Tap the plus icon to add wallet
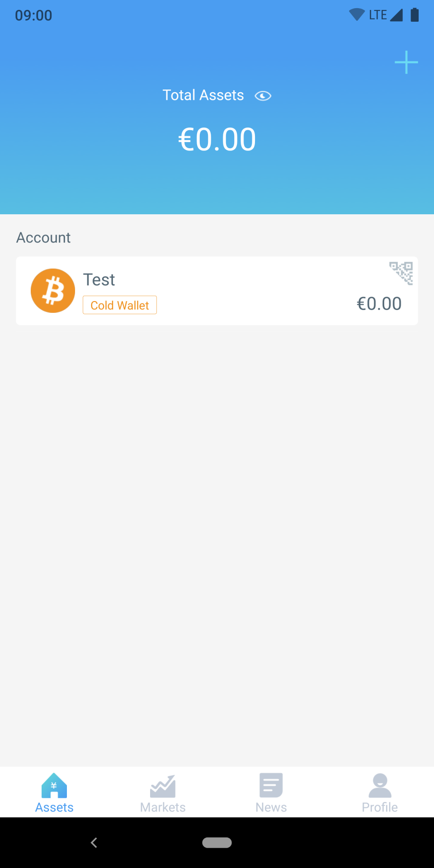The image size is (434, 868). [406, 62]
